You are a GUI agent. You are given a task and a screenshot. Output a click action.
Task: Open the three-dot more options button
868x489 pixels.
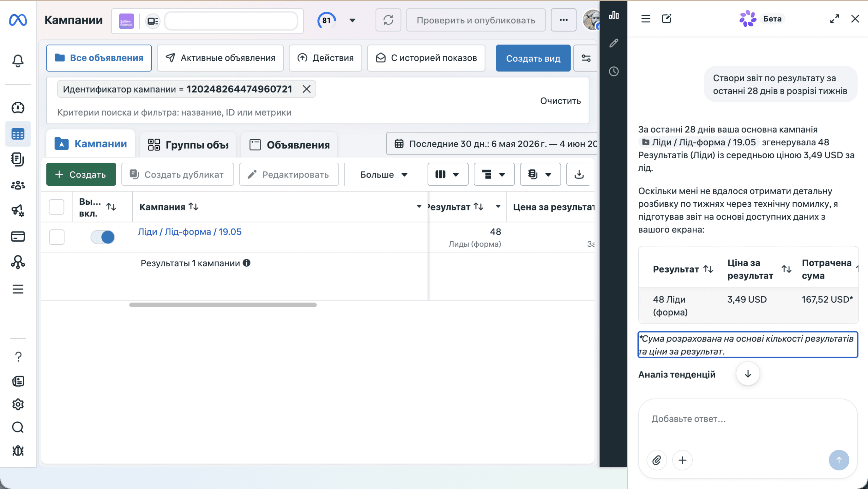[564, 20]
